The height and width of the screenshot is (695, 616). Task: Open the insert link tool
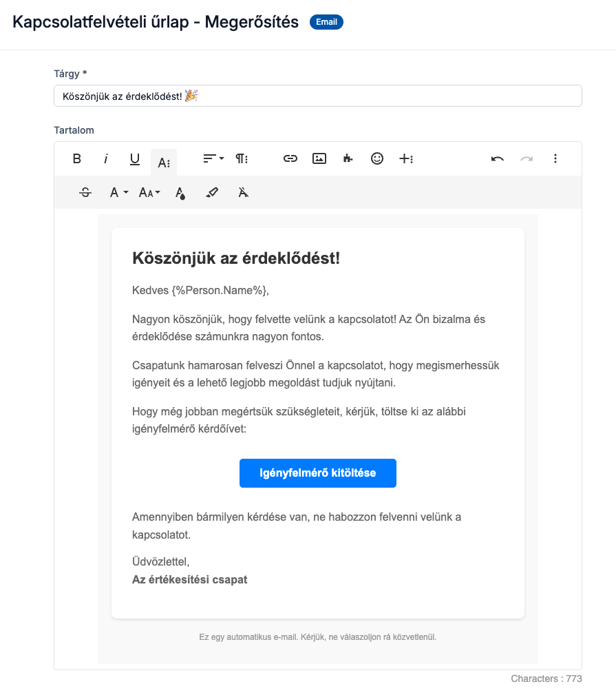tap(290, 159)
